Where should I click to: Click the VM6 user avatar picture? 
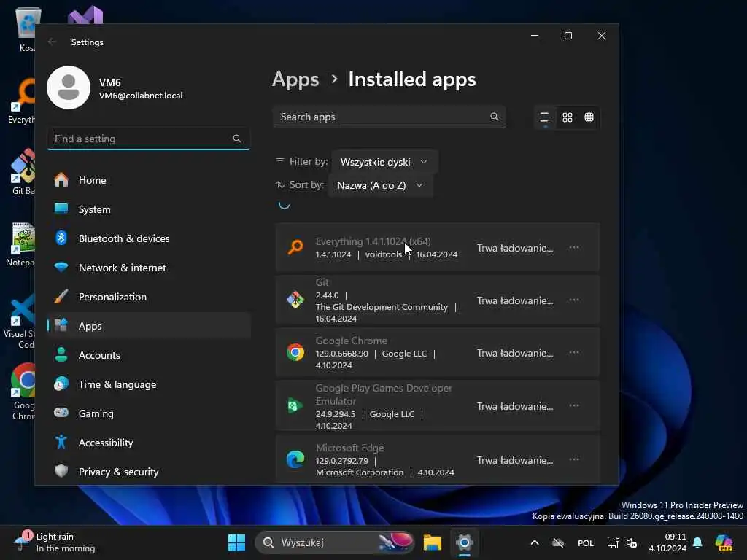click(69, 87)
